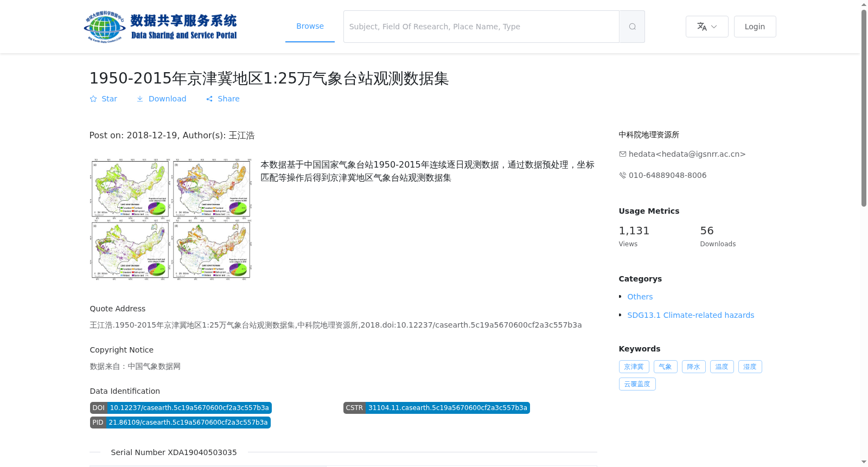
Task: Click the quote address citation text
Action: pos(335,325)
